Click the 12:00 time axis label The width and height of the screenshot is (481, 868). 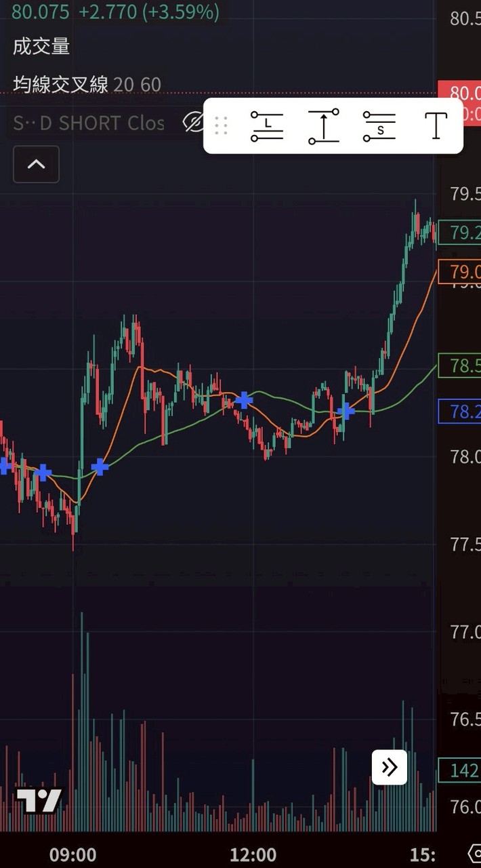click(253, 854)
